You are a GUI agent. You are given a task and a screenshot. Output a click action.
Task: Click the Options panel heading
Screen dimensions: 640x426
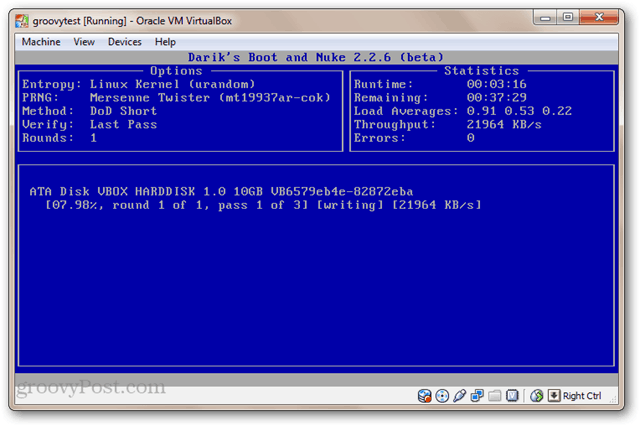(176, 71)
